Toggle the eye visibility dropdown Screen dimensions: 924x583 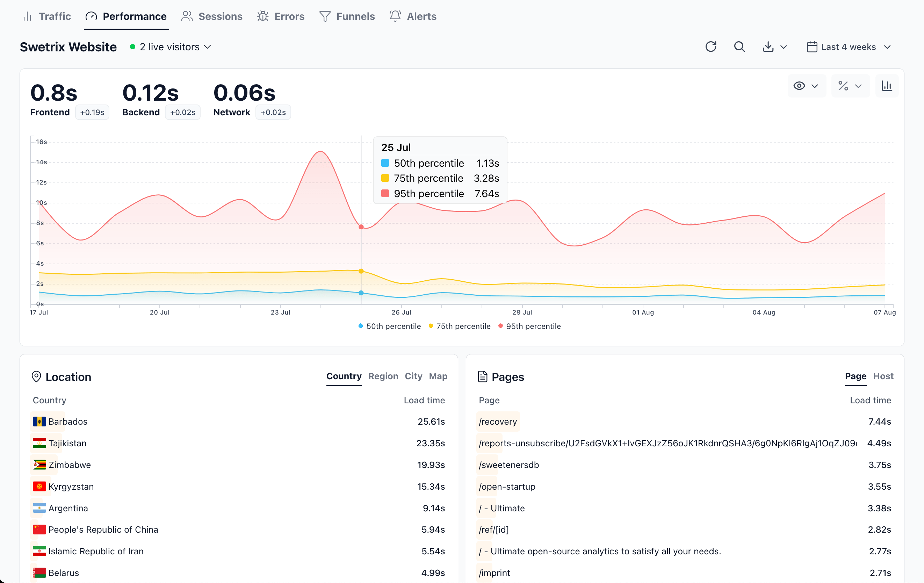coord(806,86)
